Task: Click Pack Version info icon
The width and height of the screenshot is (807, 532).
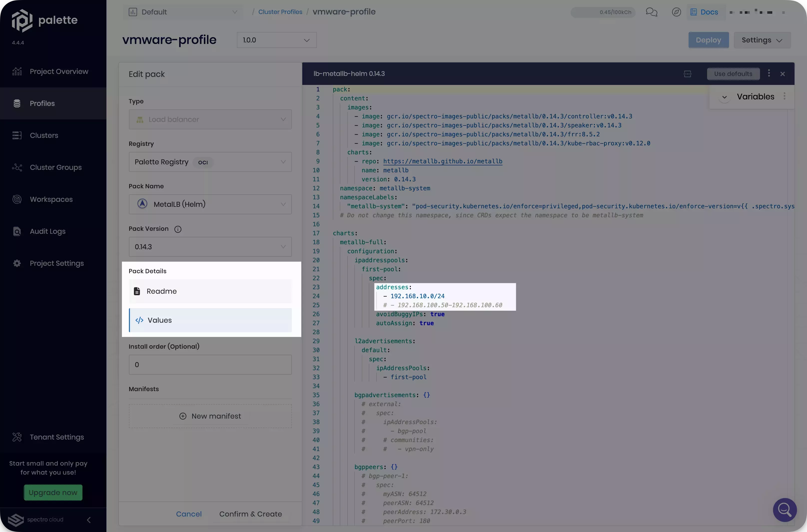Action: [178, 229]
